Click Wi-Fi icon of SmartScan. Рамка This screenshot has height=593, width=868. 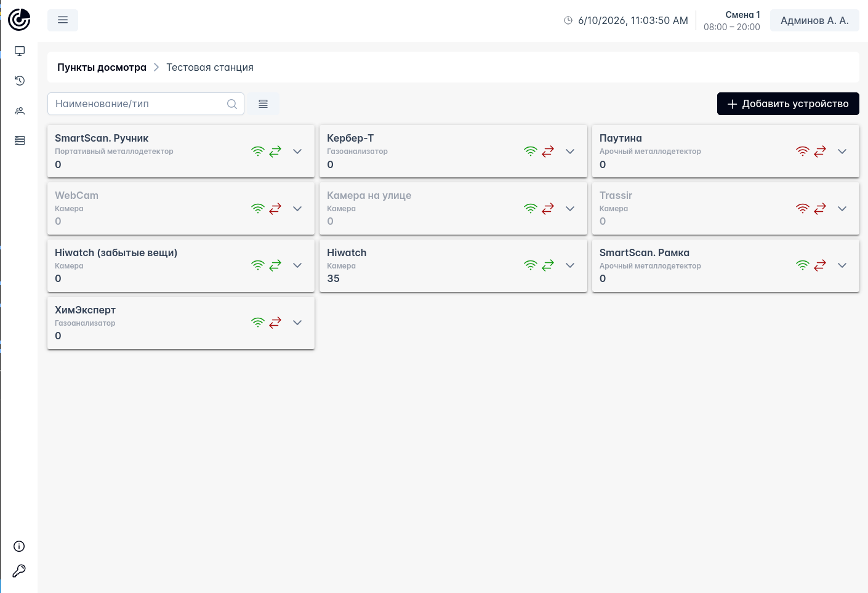[x=803, y=265]
